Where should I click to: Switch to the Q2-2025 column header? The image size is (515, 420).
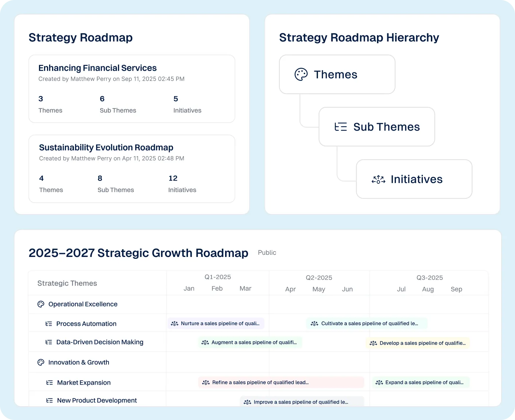pyautogui.click(x=319, y=277)
